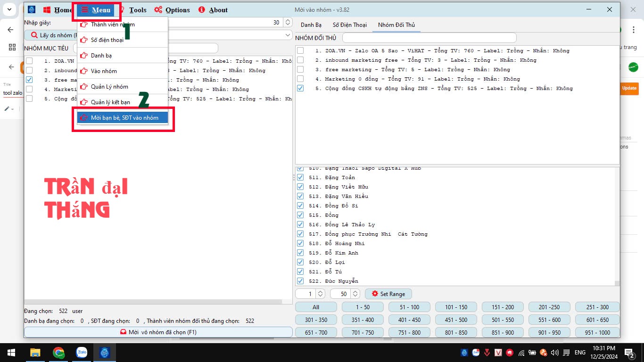Click the NHÓM ĐỐI THỦ search field
This screenshot has height=362, width=644.
click(429, 38)
